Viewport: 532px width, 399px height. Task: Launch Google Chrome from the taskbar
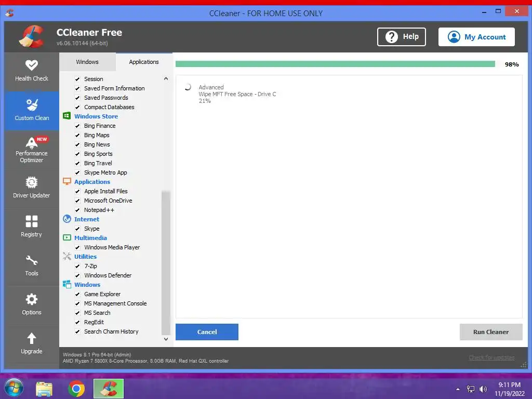coord(76,389)
